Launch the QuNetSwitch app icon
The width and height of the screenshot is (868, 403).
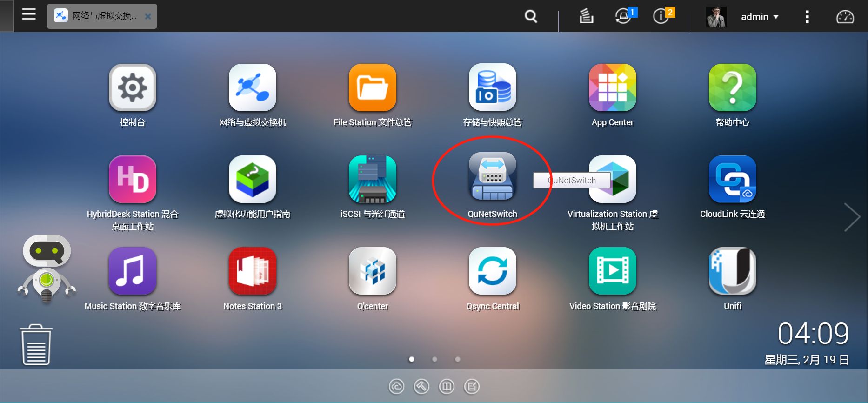click(x=493, y=177)
